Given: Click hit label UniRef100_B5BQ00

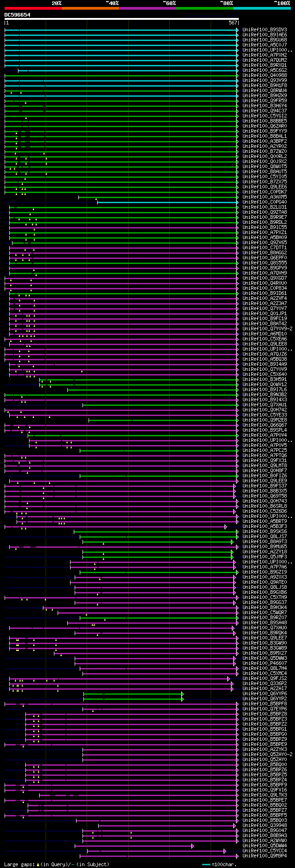Looking at the screenshot, I should 265,765.
